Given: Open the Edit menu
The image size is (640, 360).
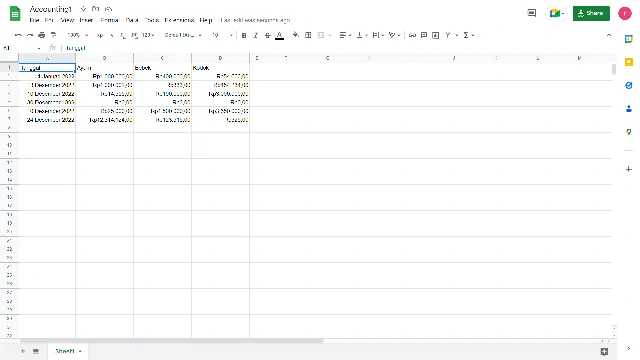Looking at the screenshot, I should pos(49,20).
